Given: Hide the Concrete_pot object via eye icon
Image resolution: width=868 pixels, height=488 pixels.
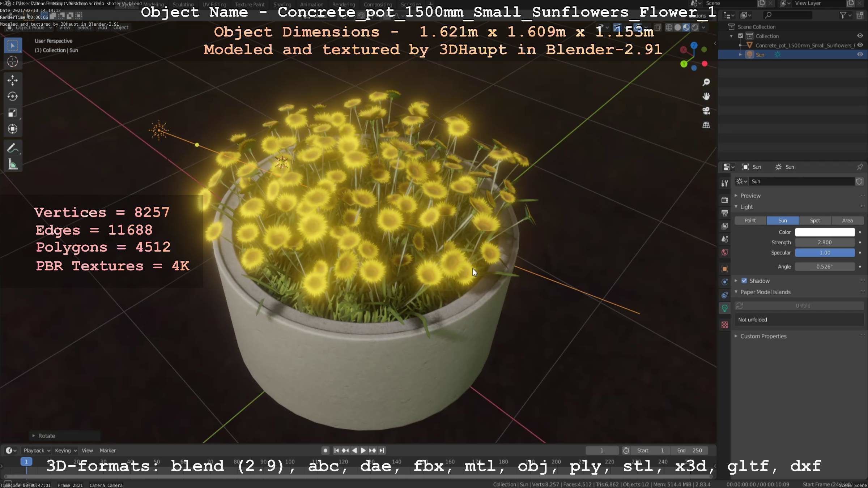Looking at the screenshot, I should (860, 45).
